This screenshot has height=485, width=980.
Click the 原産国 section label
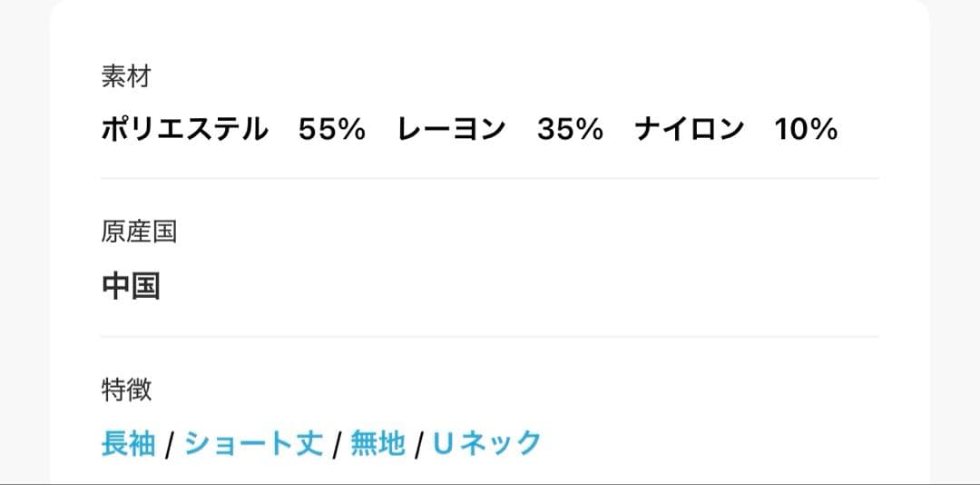coord(139,233)
